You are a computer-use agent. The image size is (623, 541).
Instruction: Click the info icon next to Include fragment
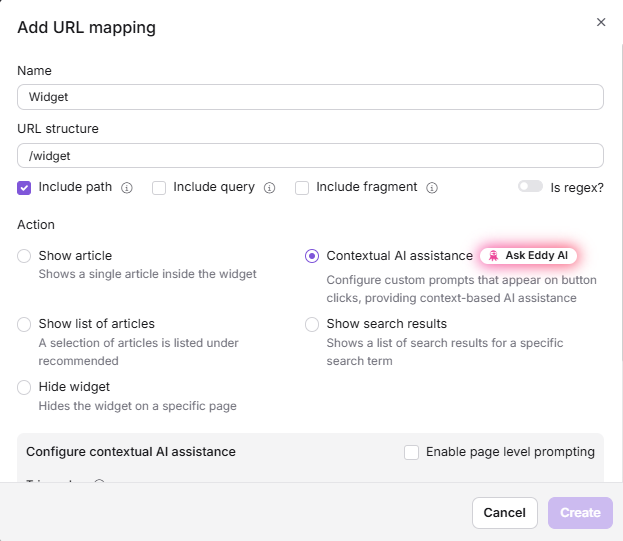click(432, 188)
